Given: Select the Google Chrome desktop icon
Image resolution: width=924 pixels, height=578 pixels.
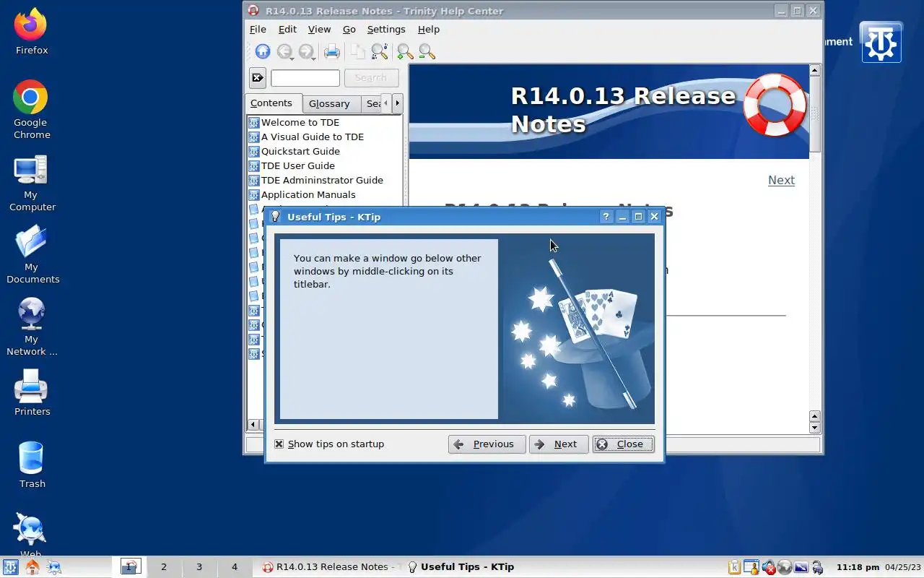Looking at the screenshot, I should pyautogui.click(x=31, y=110).
